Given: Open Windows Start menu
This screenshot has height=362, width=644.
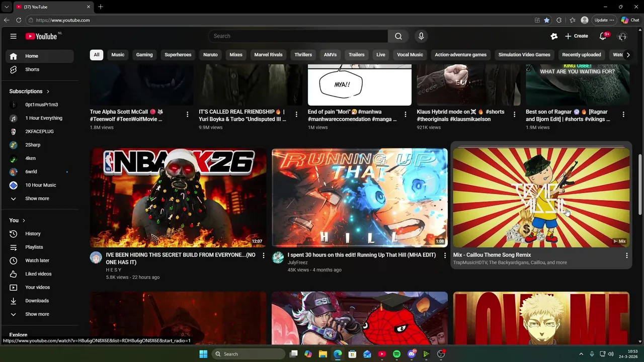Looking at the screenshot, I should click(x=203, y=354).
